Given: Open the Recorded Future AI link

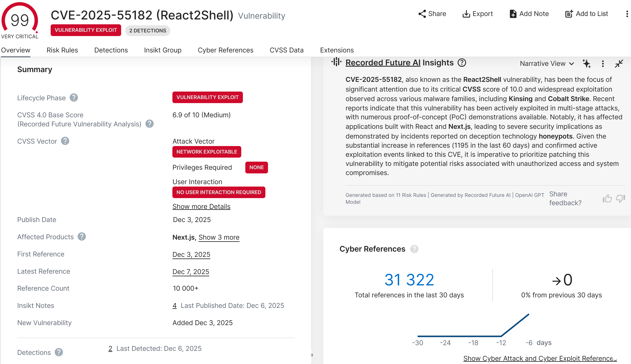Looking at the screenshot, I should point(383,63).
